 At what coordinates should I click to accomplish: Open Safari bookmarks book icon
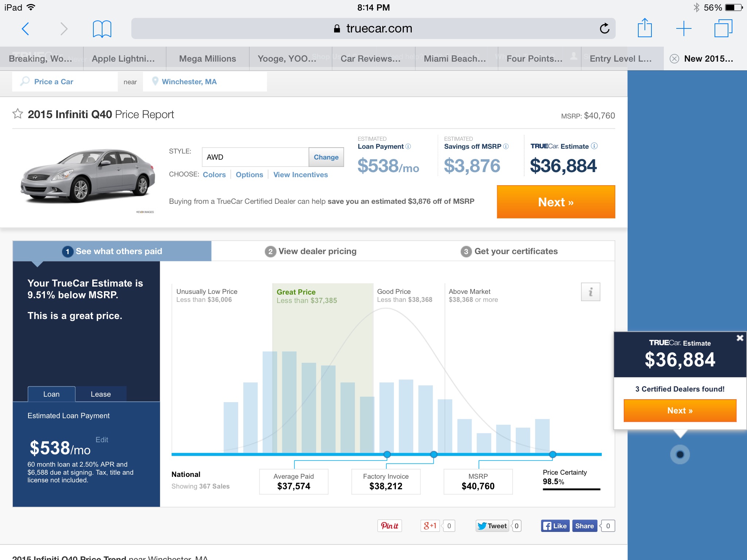102,29
